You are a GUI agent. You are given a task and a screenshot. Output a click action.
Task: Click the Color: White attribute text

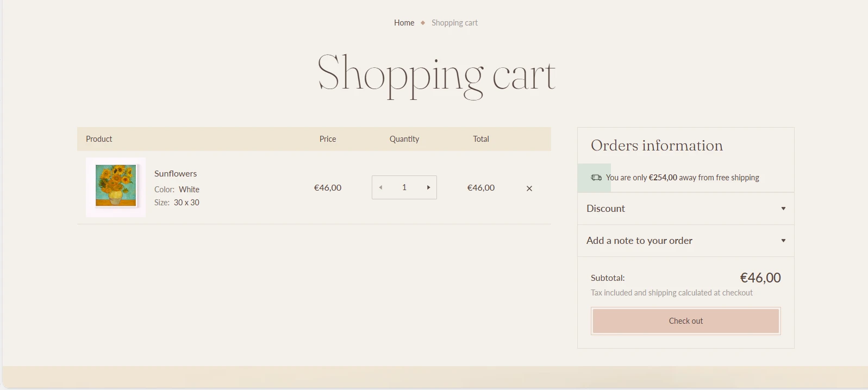click(177, 190)
